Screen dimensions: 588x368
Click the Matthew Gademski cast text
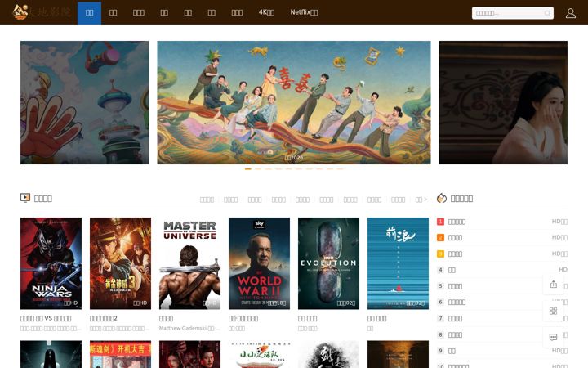tap(189, 328)
